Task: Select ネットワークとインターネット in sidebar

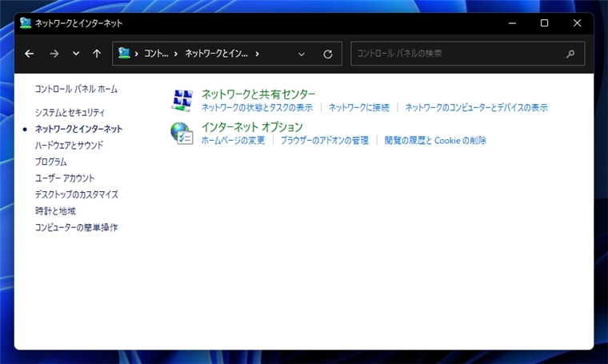Action: click(78, 129)
